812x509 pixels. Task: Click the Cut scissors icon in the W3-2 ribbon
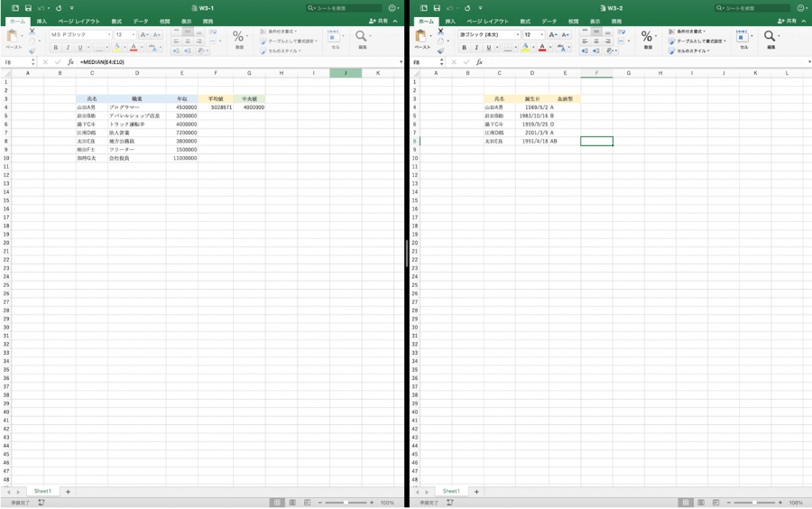(x=440, y=32)
